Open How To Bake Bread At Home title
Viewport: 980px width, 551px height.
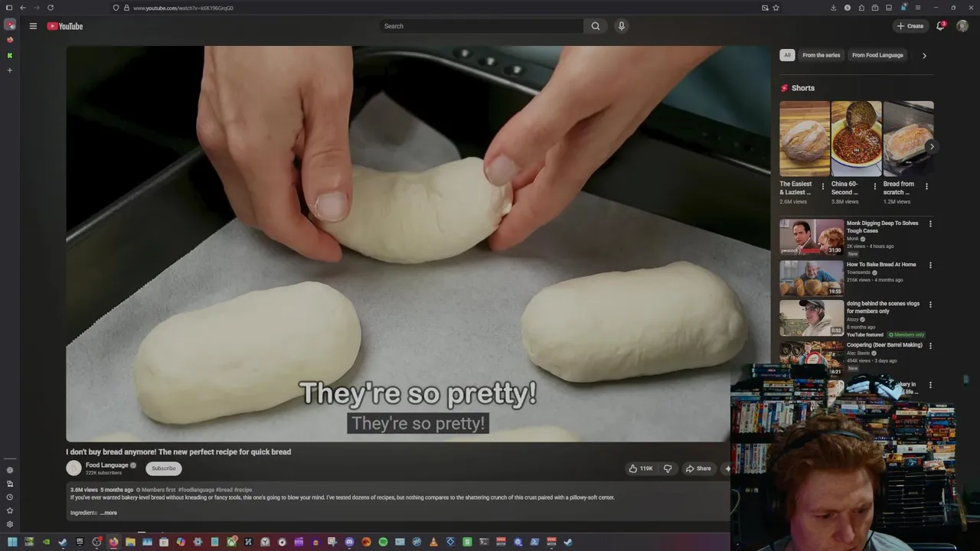881,265
